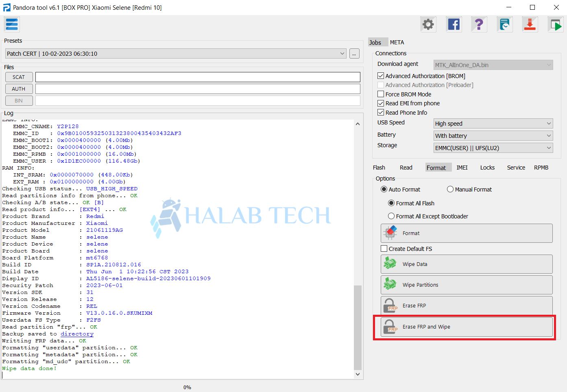Click the SCAT file button
The image size is (567, 392).
(x=19, y=77)
